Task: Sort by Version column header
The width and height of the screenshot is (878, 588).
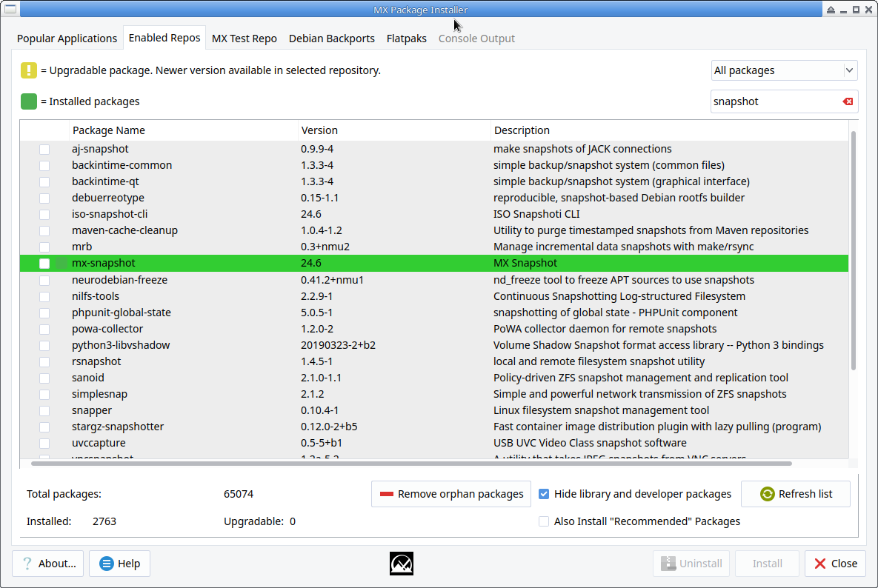Action: point(394,130)
